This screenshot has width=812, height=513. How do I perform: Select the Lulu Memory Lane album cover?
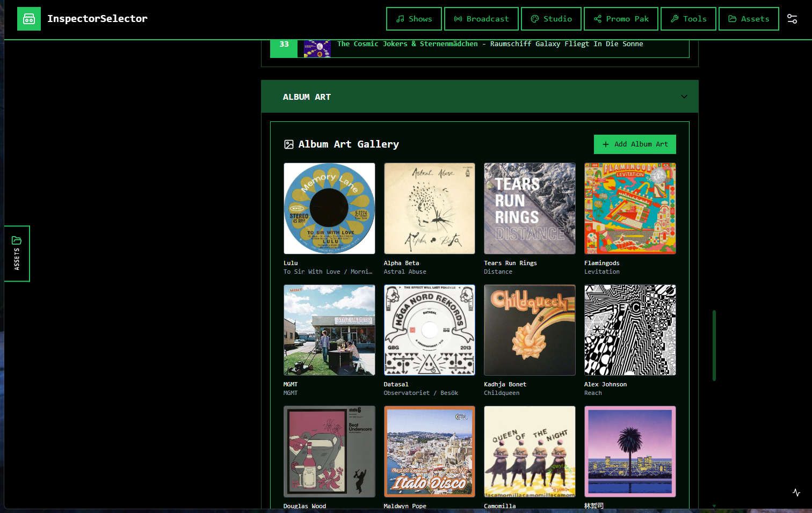(x=329, y=209)
